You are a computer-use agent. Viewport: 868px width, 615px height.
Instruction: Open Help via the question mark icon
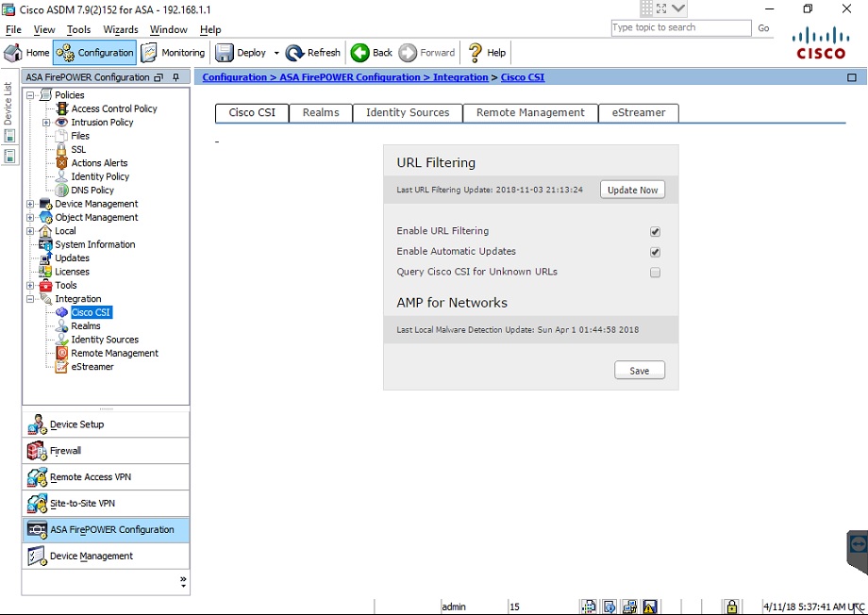pyautogui.click(x=475, y=53)
